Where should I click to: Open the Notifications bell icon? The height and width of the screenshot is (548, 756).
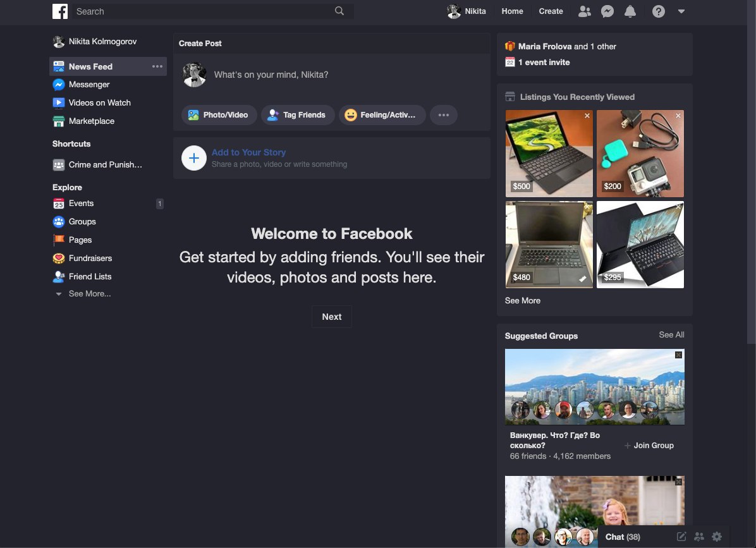[x=630, y=11]
